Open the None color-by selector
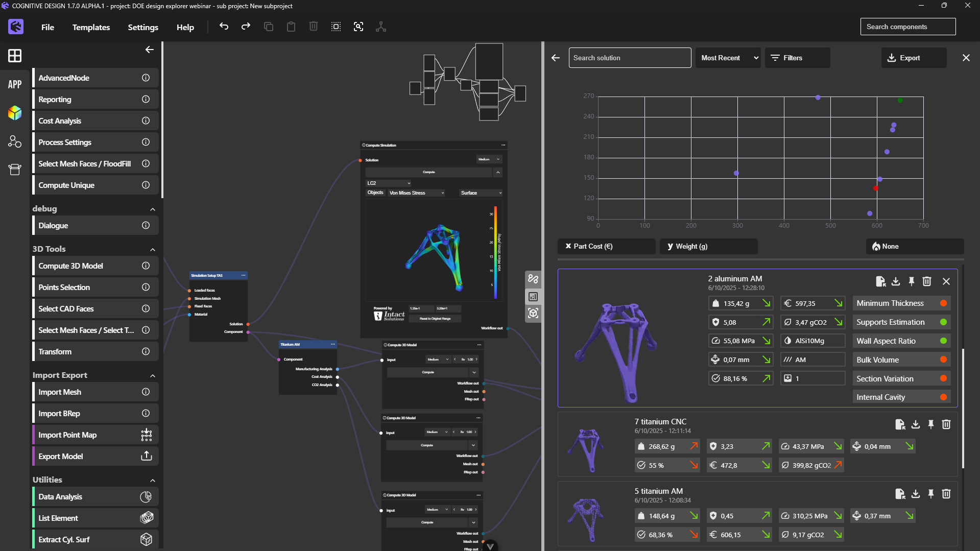Image resolution: width=980 pixels, height=551 pixels. pyautogui.click(x=915, y=246)
